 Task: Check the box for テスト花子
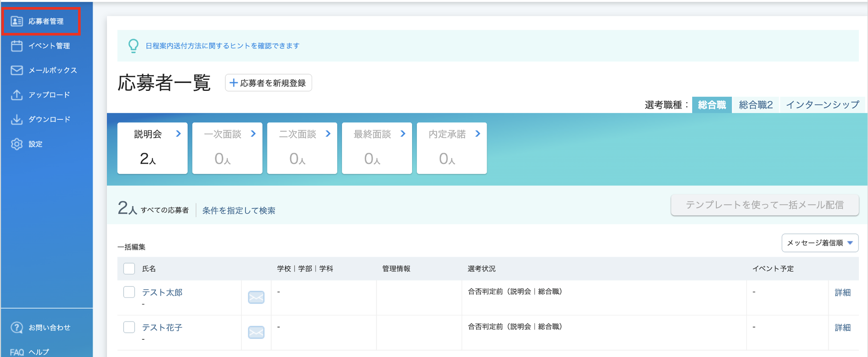[129, 327]
